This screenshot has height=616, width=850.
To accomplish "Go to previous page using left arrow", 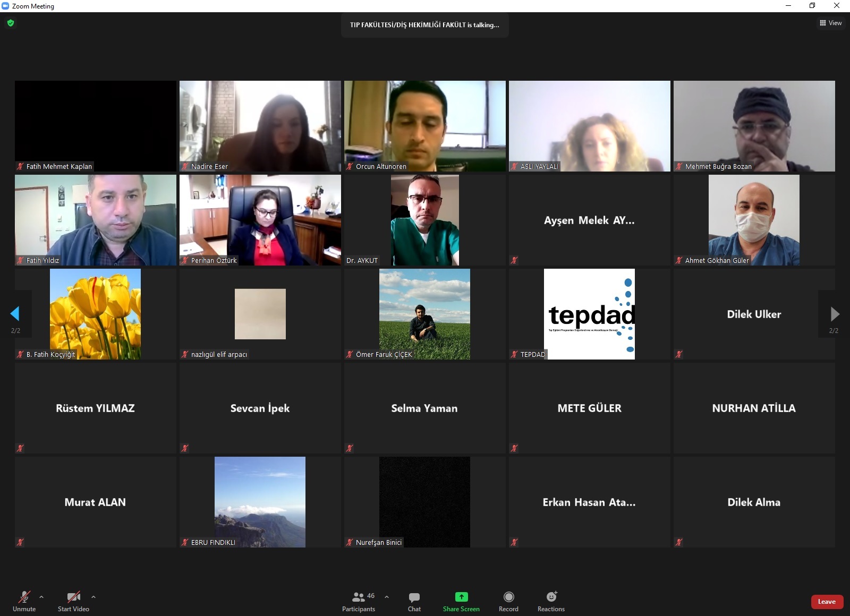I will click(x=15, y=314).
